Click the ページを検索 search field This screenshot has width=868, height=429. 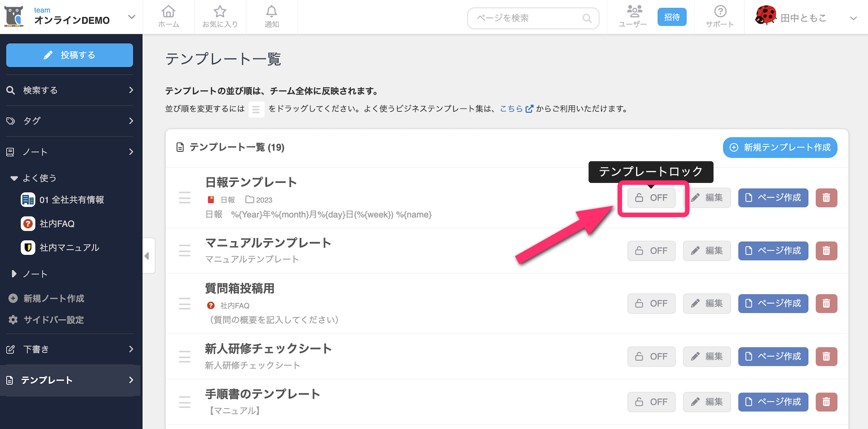pos(528,18)
